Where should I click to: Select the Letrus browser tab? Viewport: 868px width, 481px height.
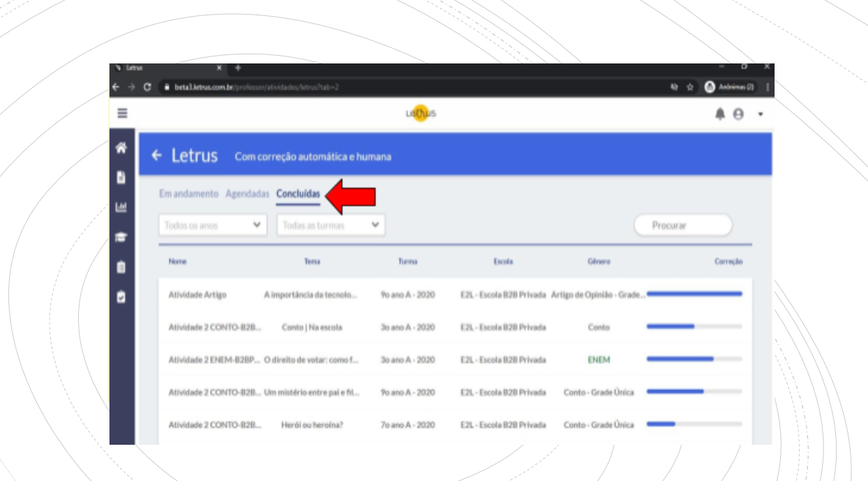tap(169, 68)
